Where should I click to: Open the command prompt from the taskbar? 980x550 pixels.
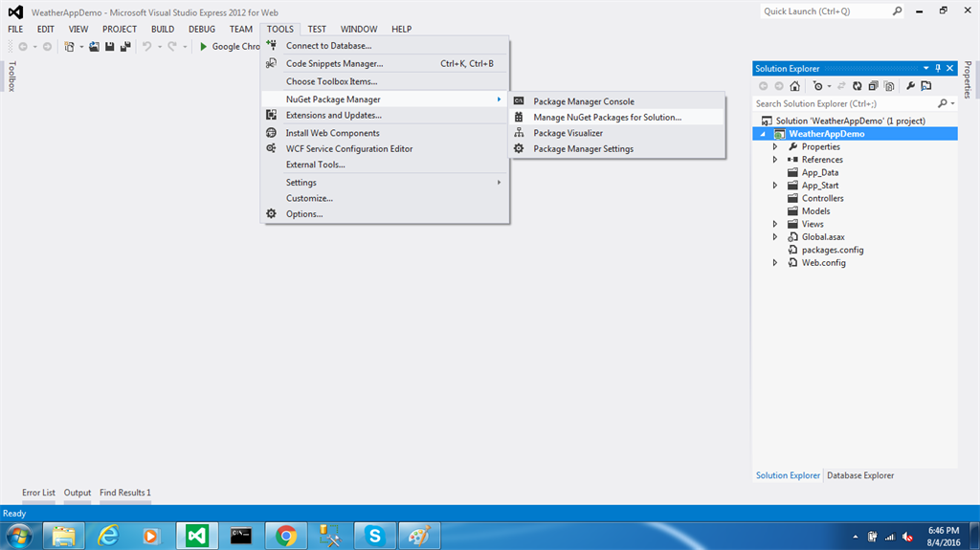240,536
